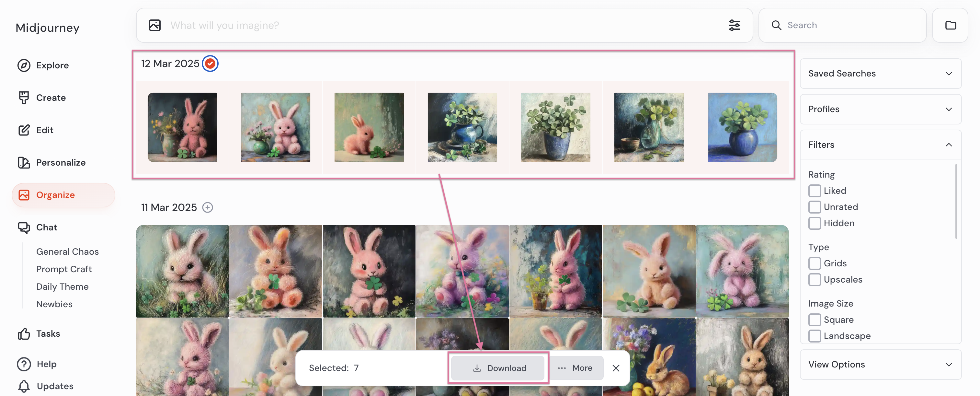Open the Help page
This screenshot has width=980, height=396.
[x=46, y=364]
